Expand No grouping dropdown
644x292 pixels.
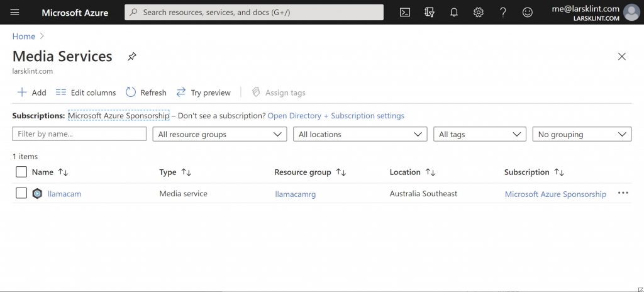(582, 134)
